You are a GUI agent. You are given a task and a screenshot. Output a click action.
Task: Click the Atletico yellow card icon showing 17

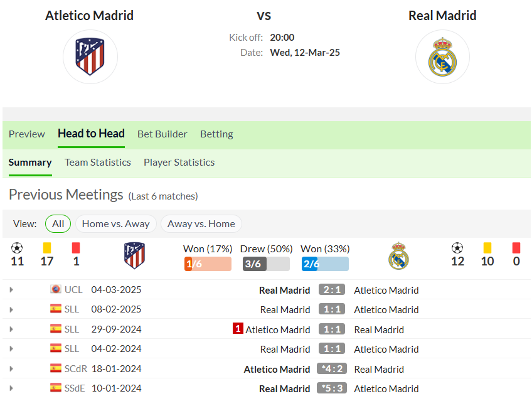(47, 248)
